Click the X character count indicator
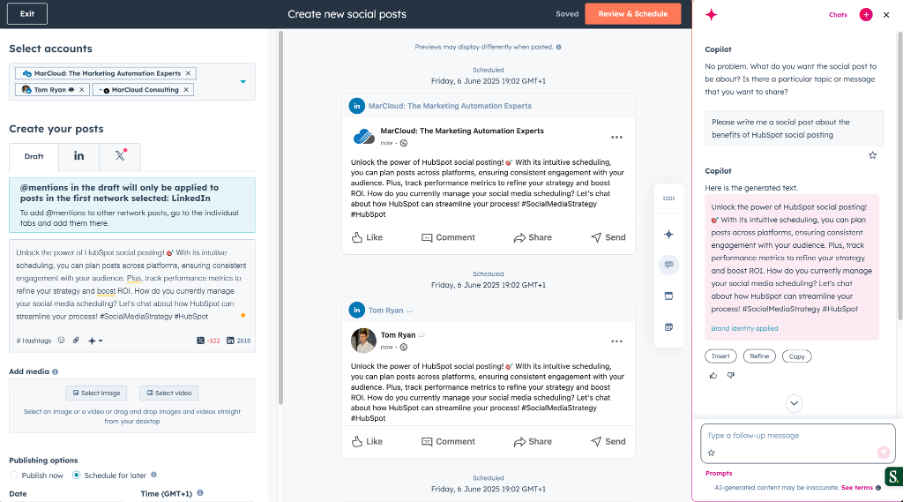The width and height of the screenshot is (904, 502). (x=208, y=341)
